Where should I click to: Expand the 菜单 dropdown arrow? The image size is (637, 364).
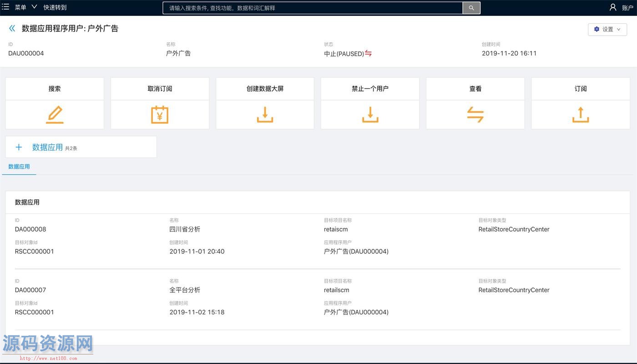pyautogui.click(x=34, y=7)
